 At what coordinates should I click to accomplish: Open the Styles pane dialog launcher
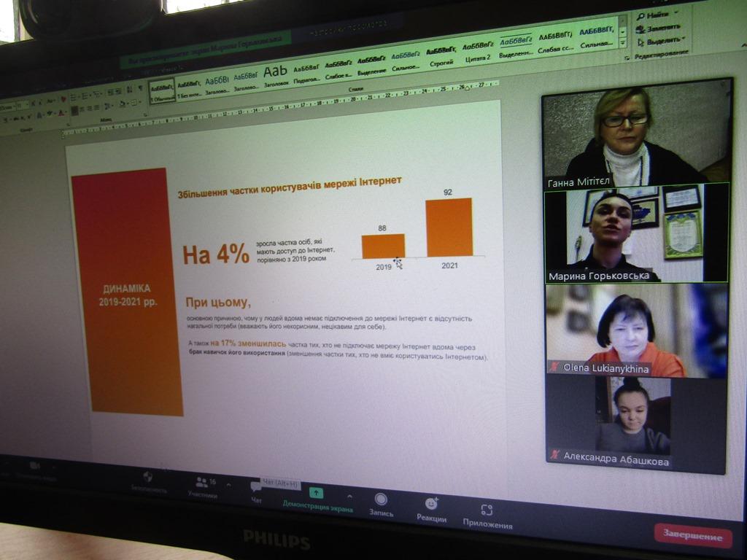click(x=627, y=58)
